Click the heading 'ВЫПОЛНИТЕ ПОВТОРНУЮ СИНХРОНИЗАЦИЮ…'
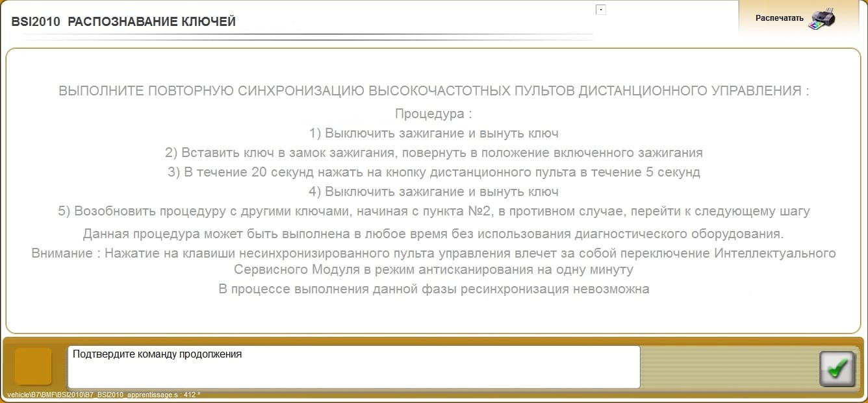868x403 pixels. point(434,91)
